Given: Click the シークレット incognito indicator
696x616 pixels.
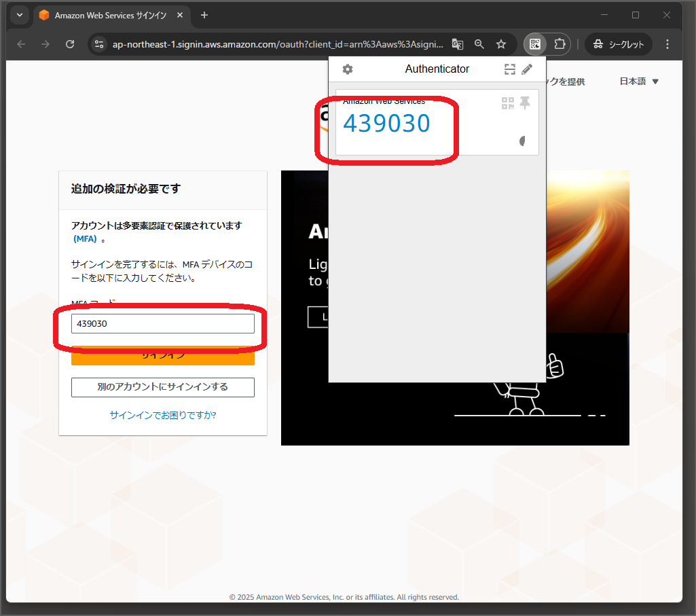Looking at the screenshot, I should point(619,44).
